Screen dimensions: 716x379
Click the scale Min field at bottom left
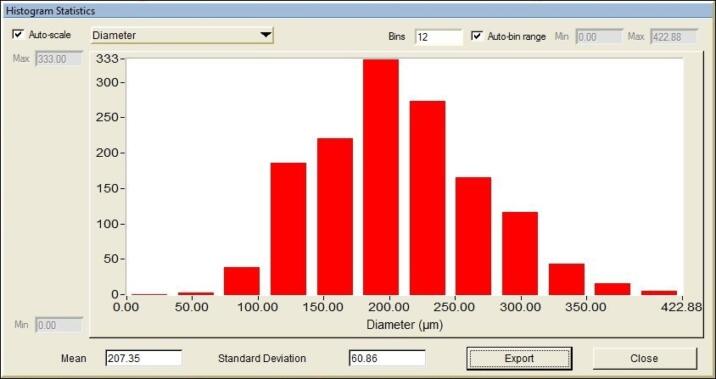click(59, 326)
